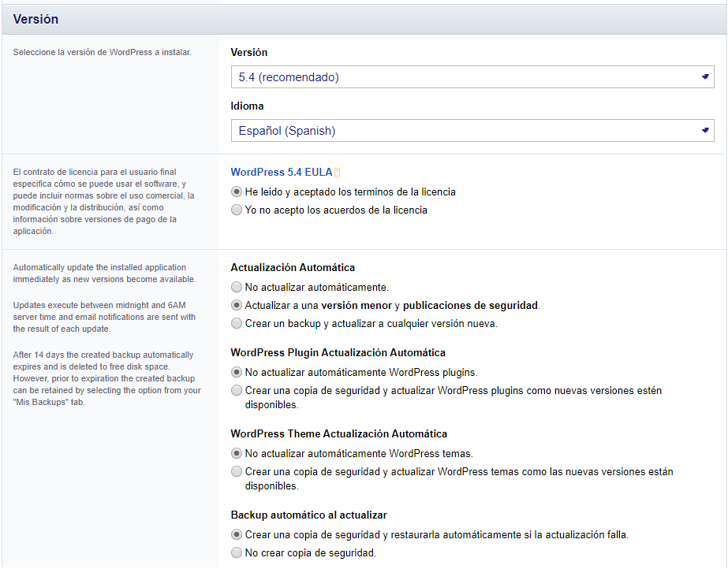The image size is (728, 569).
Task: Select 'Crear una copia de seguridad y restaurarla' radio
Action: click(237, 534)
